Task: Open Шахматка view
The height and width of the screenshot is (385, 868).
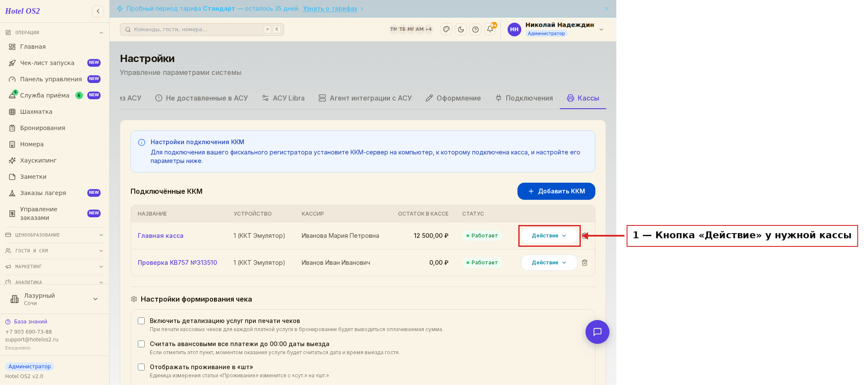Action: [x=54, y=112]
